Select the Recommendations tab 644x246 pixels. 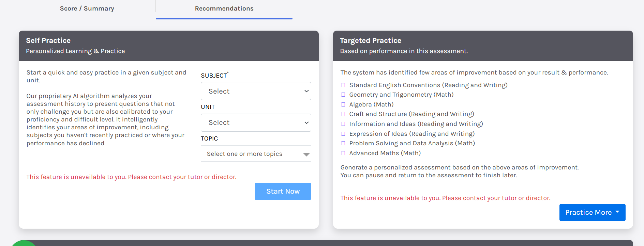pyautogui.click(x=224, y=9)
